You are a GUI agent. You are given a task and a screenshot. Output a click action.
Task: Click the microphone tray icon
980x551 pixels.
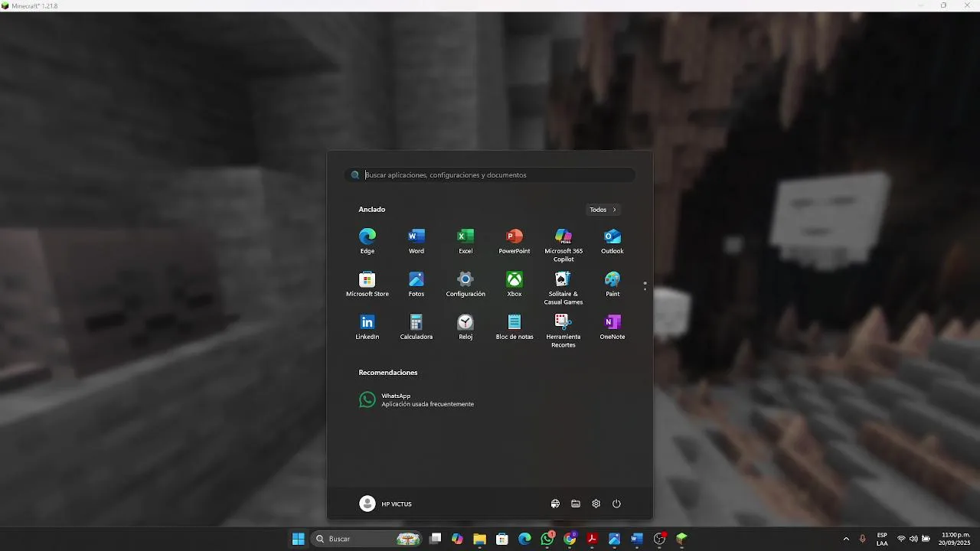tap(863, 539)
